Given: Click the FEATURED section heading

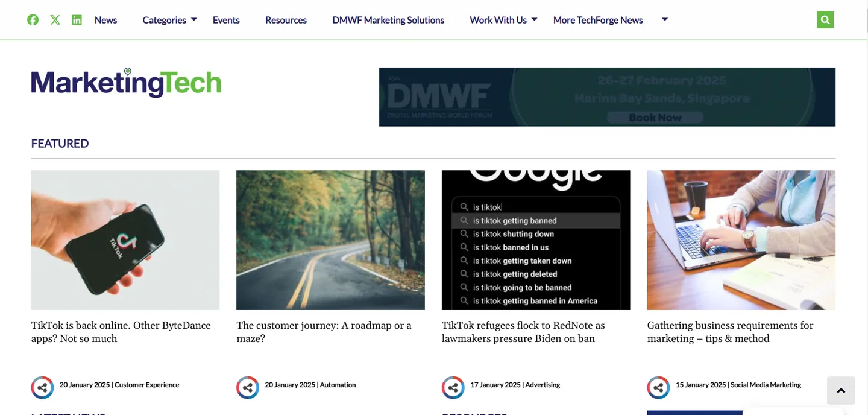Looking at the screenshot, I should (60, 144).
